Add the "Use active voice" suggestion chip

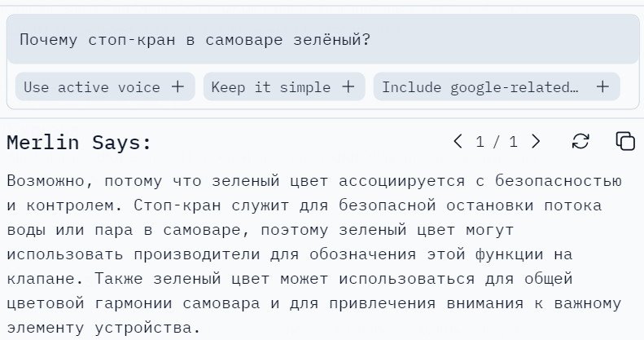pos(92,86)
